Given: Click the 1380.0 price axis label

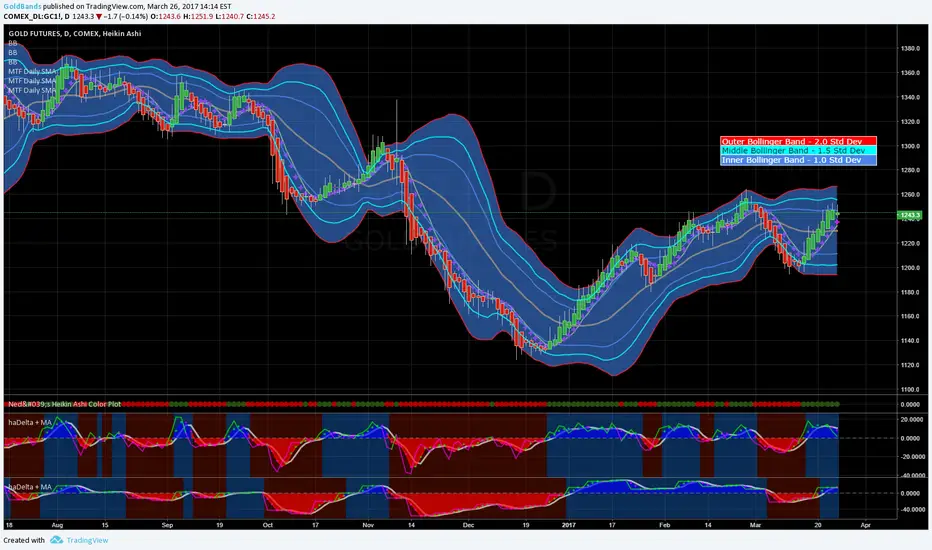Looking at the screenshot, I should [x=910, y=48].
